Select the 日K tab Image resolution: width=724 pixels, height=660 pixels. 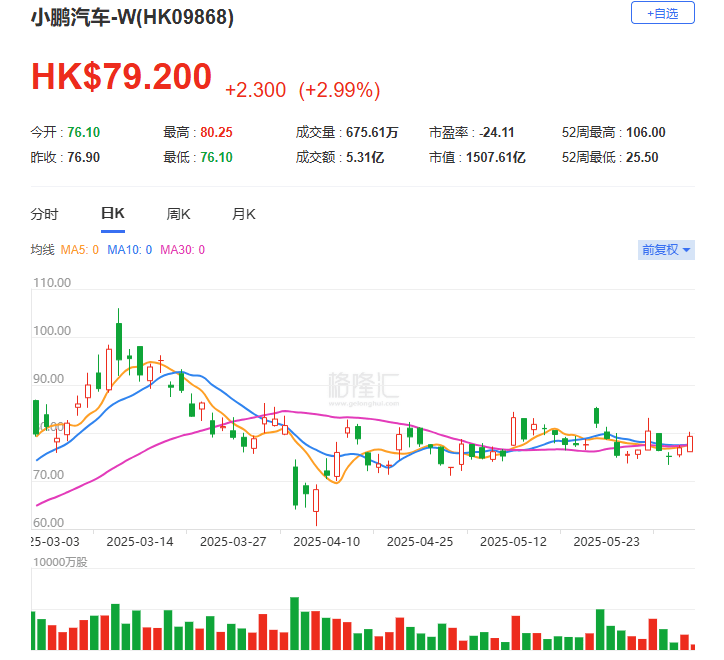[113, 213]
